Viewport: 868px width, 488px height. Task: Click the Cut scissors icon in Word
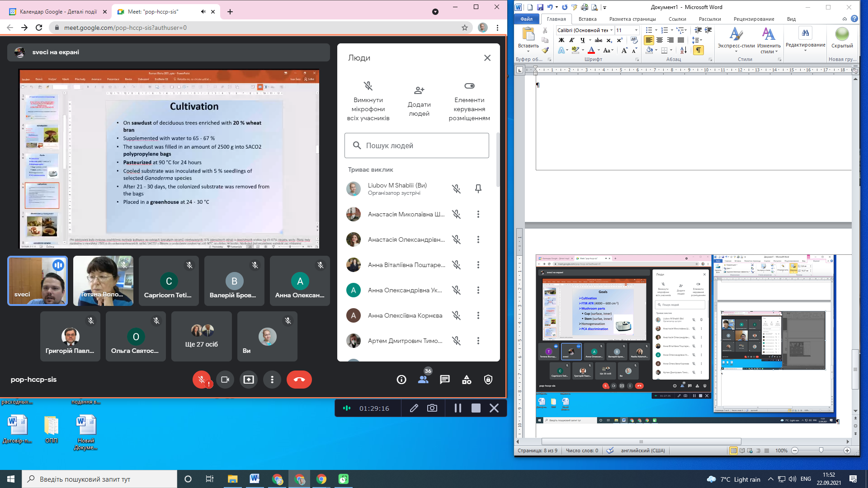tap(545, 31)
